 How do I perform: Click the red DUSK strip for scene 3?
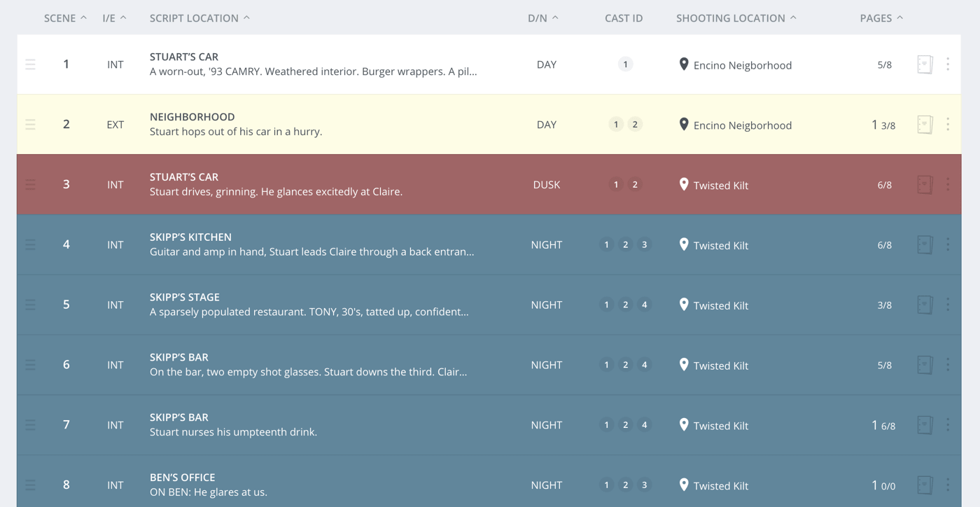pyautogui.click(x=546, y=185)
